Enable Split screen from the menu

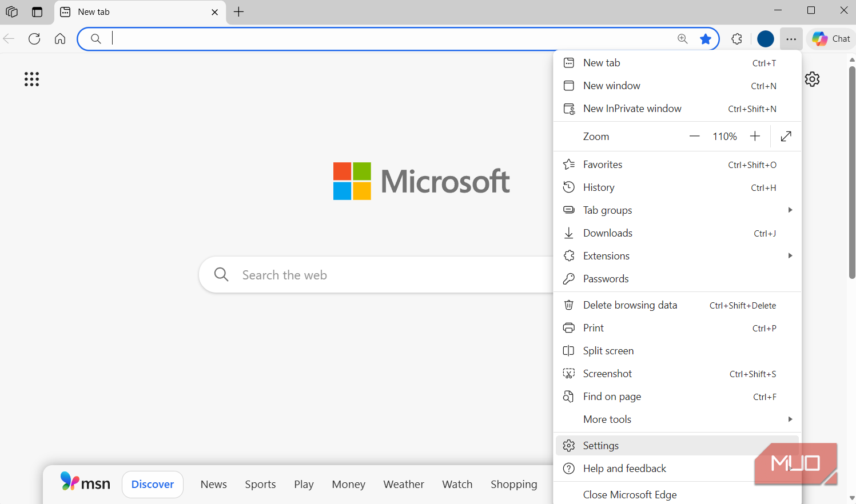(678, 351)
